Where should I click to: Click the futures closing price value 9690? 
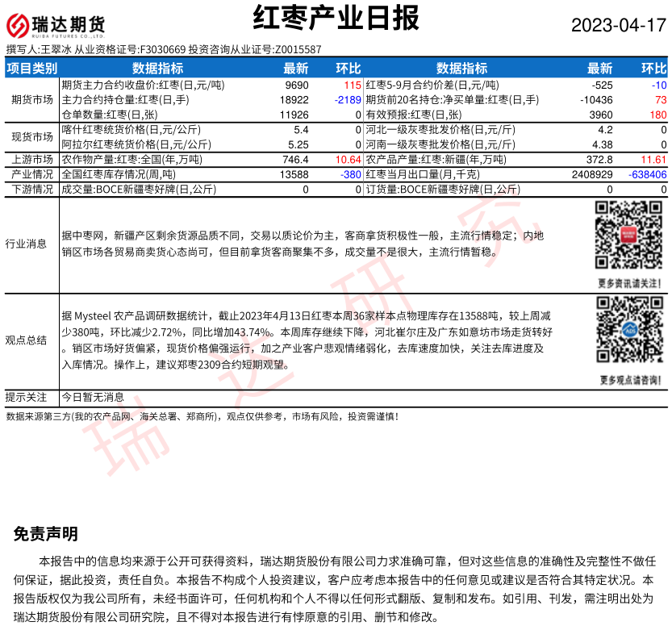[296, 85]
